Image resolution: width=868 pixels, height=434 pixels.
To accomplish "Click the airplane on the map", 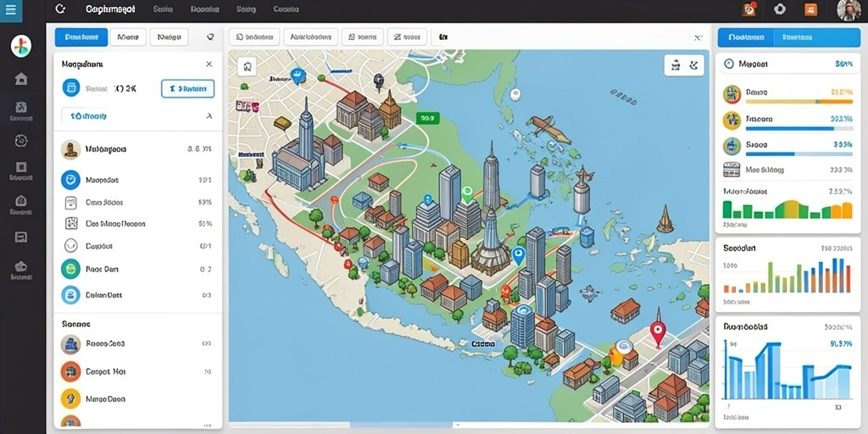I will 548,128.
